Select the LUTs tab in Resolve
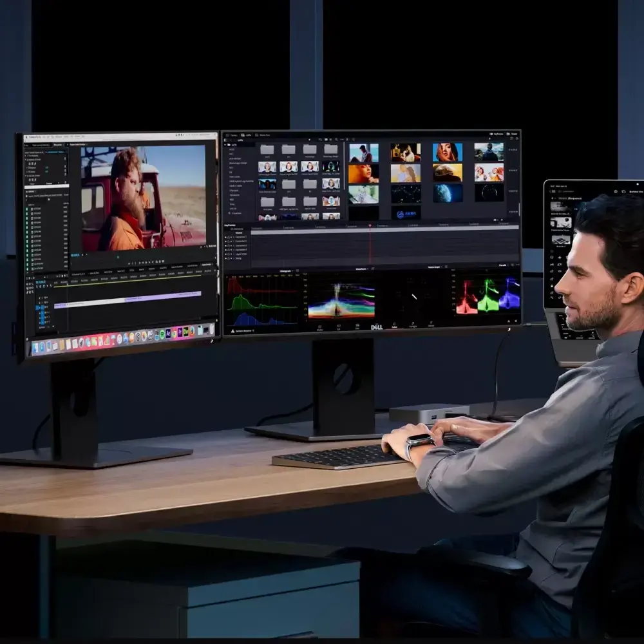The image size is (644, 644). click(x=248, y=135)
